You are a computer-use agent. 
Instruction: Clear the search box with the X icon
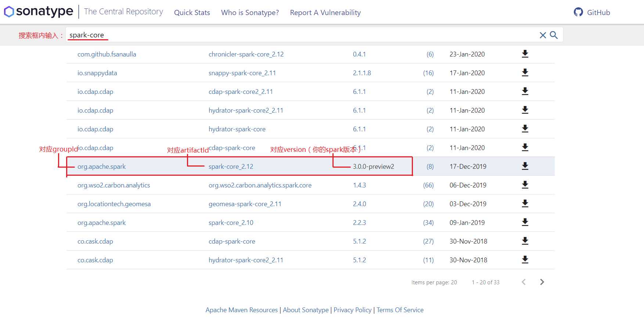click(x=543, y=35)
